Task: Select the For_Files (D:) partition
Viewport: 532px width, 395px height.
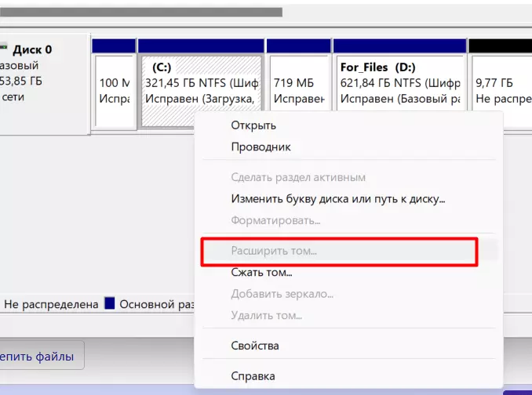Action: 399,90
